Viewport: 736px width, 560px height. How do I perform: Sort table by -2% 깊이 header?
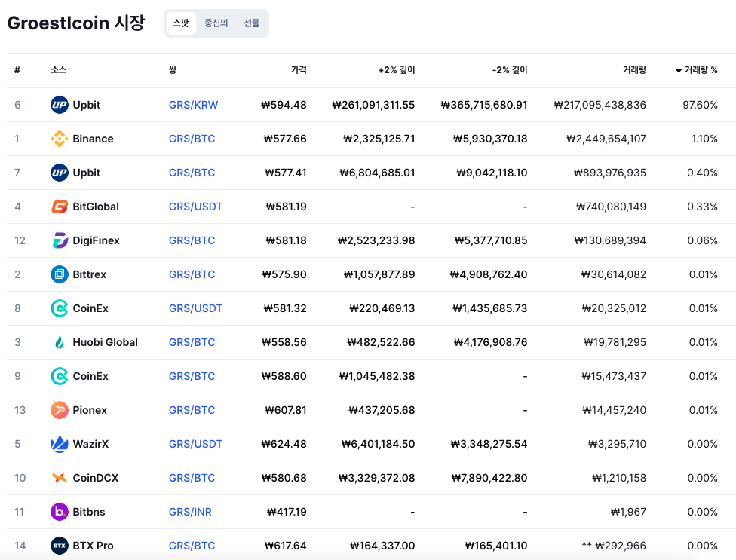tap(510, 70)
